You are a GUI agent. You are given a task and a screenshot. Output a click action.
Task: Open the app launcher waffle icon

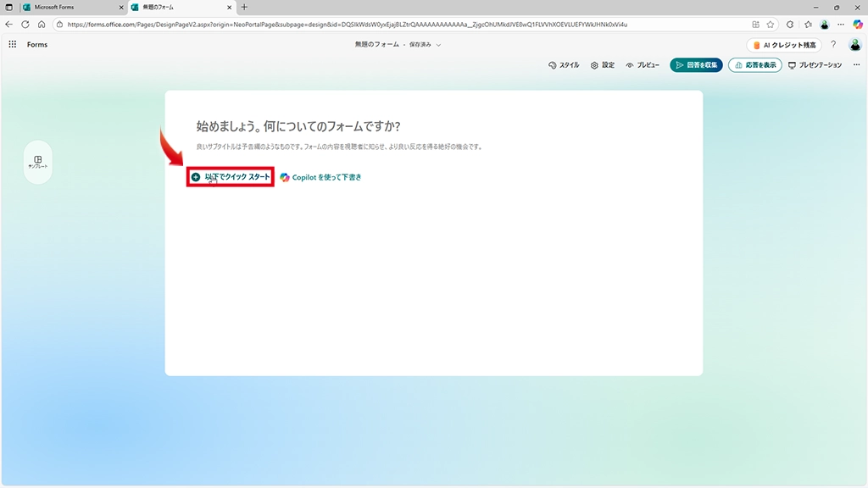[12, 44]
